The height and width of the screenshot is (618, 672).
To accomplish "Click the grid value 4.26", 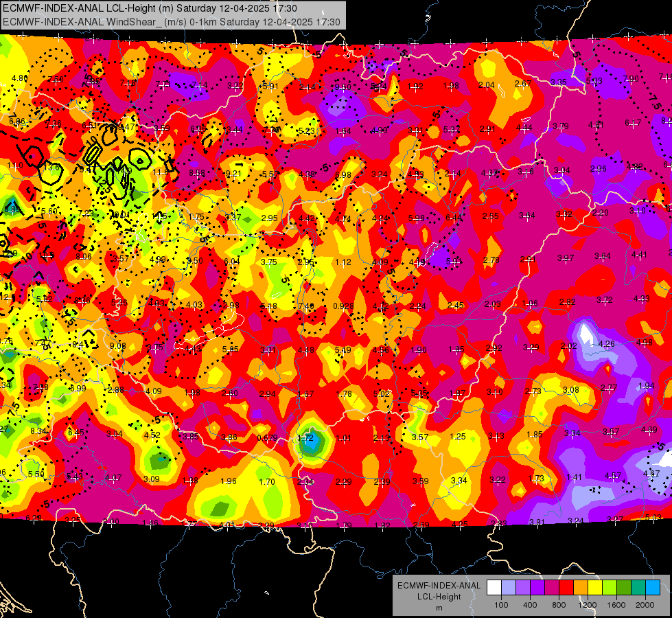I will click(606, 343).
